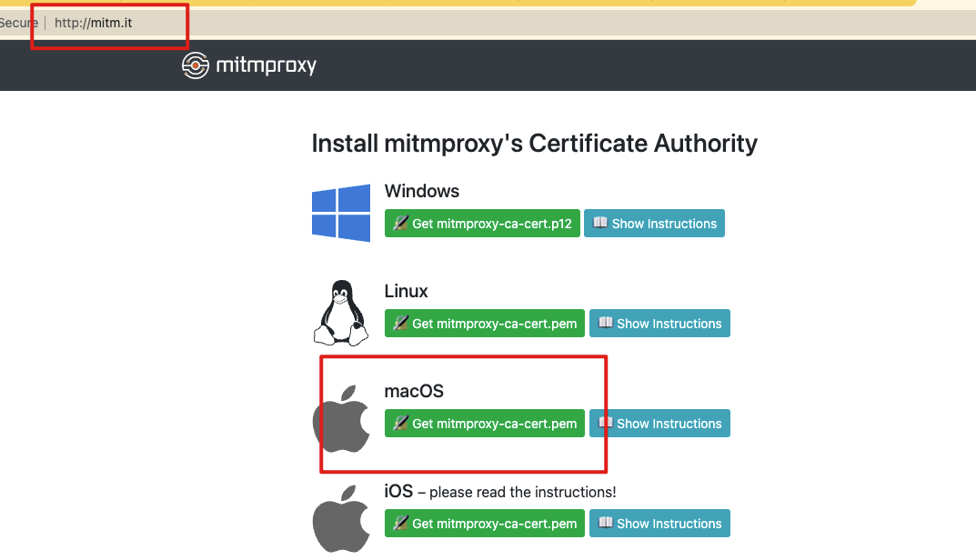Click the 'please read the instructions!' text
This screenshot has width=976, height=560.
523,492
